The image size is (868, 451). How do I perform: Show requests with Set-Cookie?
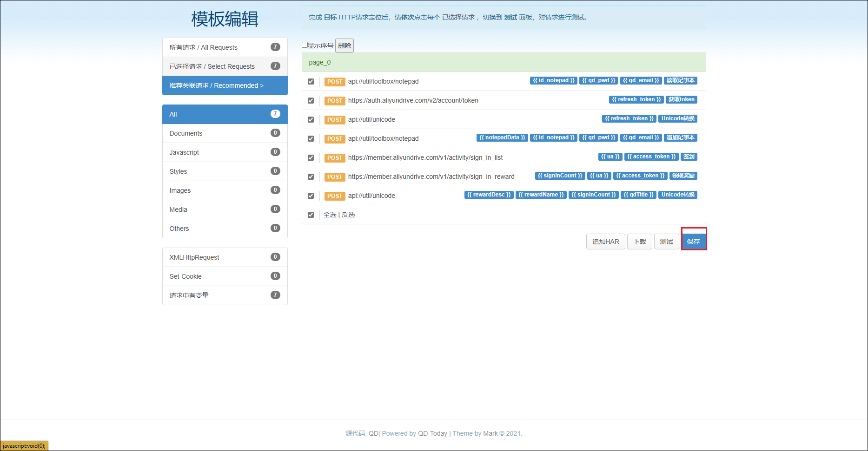(225, 276)
